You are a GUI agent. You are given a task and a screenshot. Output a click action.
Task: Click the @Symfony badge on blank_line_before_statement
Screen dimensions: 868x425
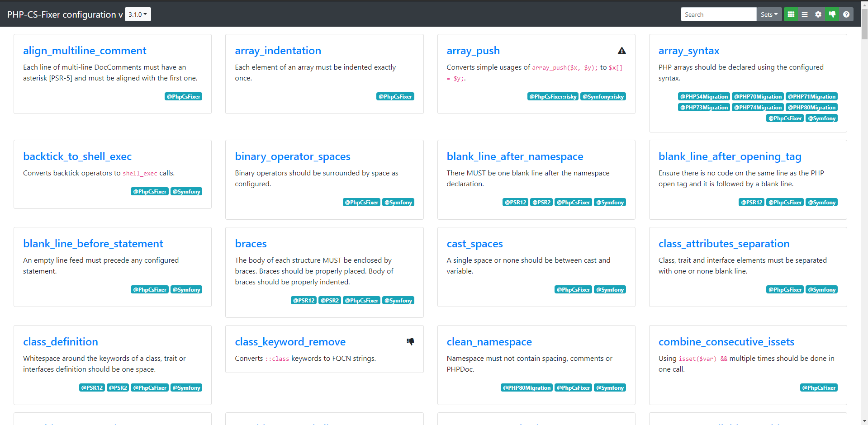186,290
